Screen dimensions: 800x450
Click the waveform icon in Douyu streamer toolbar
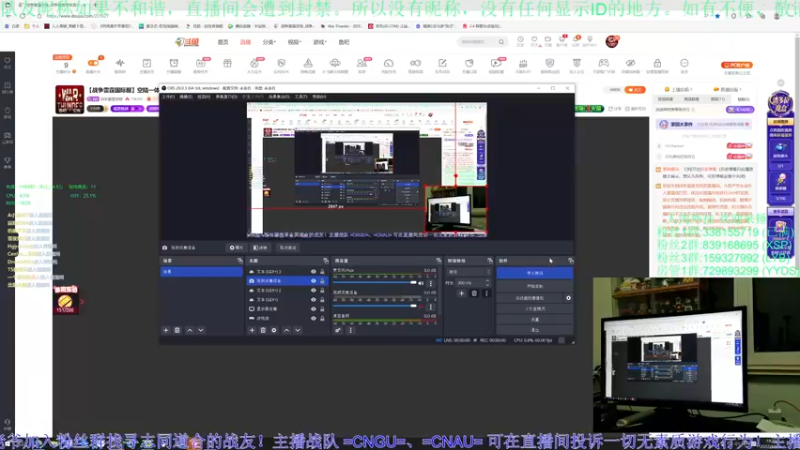(120, 63)
